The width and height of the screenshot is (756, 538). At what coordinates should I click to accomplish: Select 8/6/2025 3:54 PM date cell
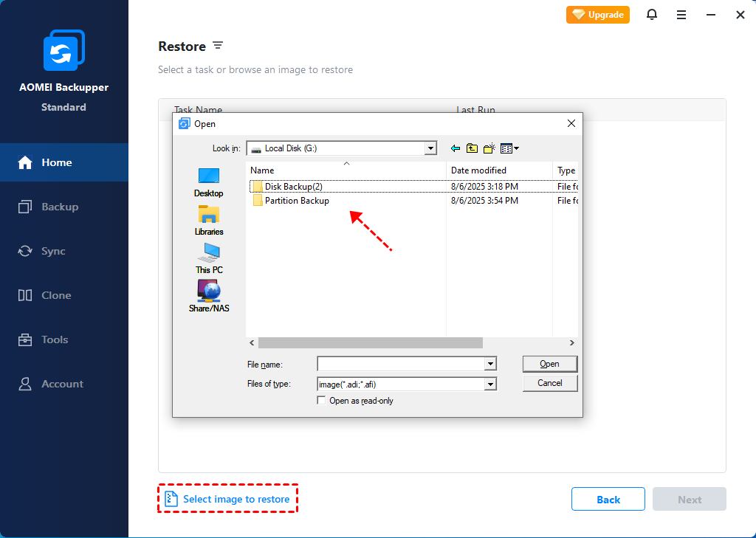(484, 201)
